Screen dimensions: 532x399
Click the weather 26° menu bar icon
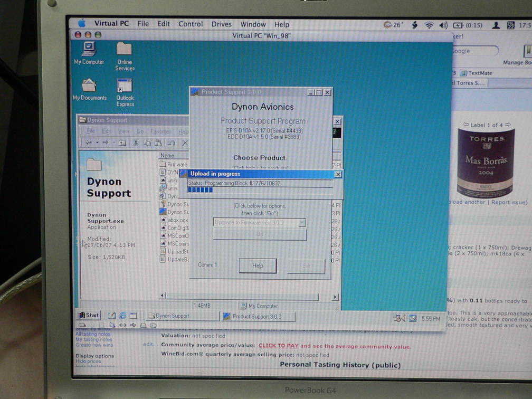pos(393,25)
